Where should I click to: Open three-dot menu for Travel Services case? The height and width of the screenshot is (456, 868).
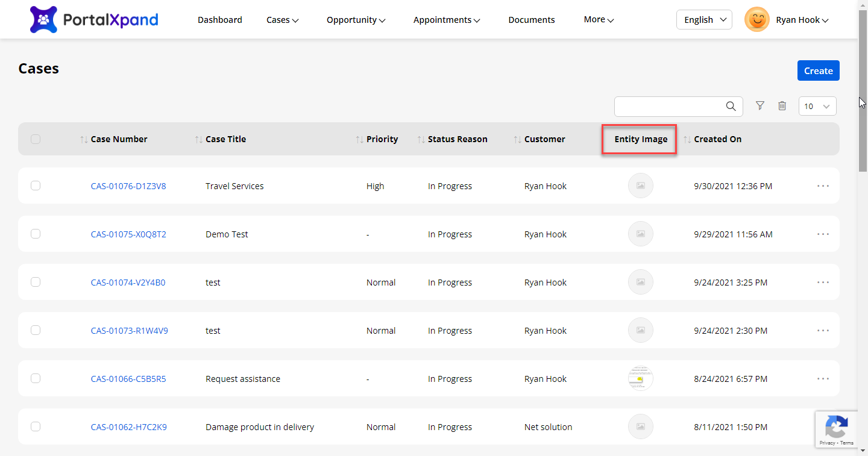click(823, 186)
